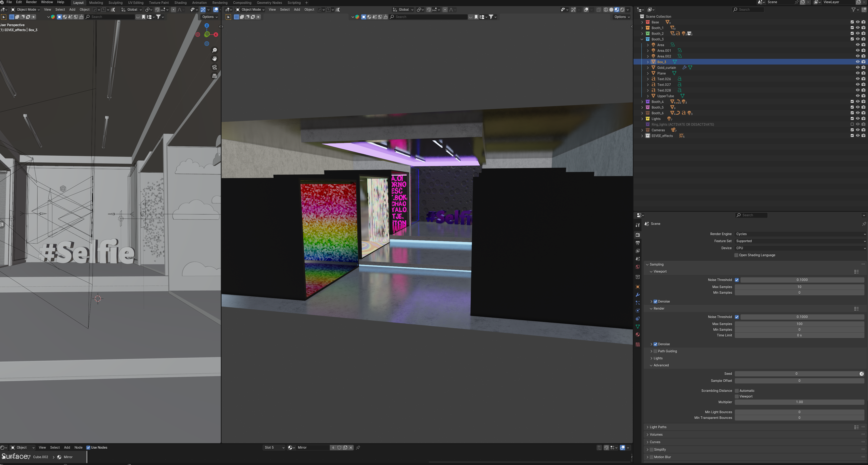Viewport: 868px width, 465px height.
Task: Click the zoom magnifier gizmo in left viewport
Action: [x=214, y=50]
